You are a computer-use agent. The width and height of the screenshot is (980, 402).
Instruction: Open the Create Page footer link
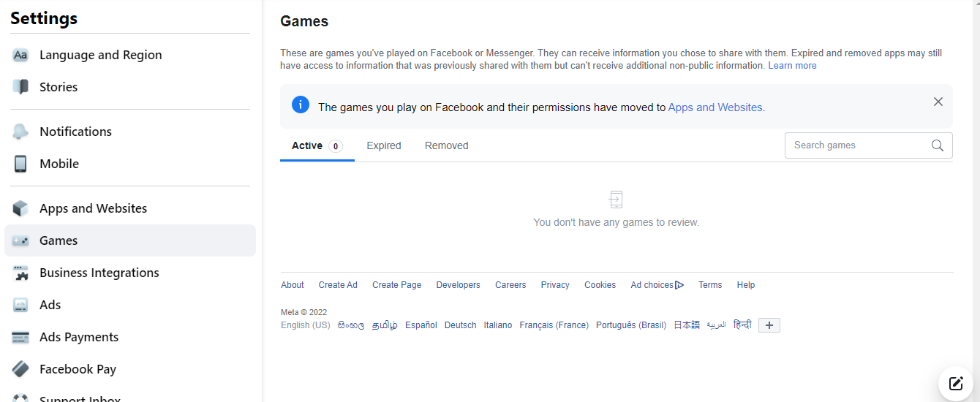pos(396,285)
